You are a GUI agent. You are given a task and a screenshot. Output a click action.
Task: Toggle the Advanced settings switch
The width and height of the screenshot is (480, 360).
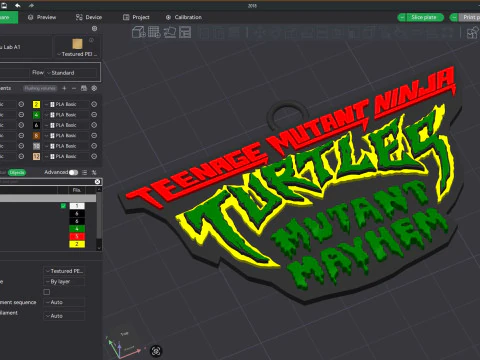point(74,172)
